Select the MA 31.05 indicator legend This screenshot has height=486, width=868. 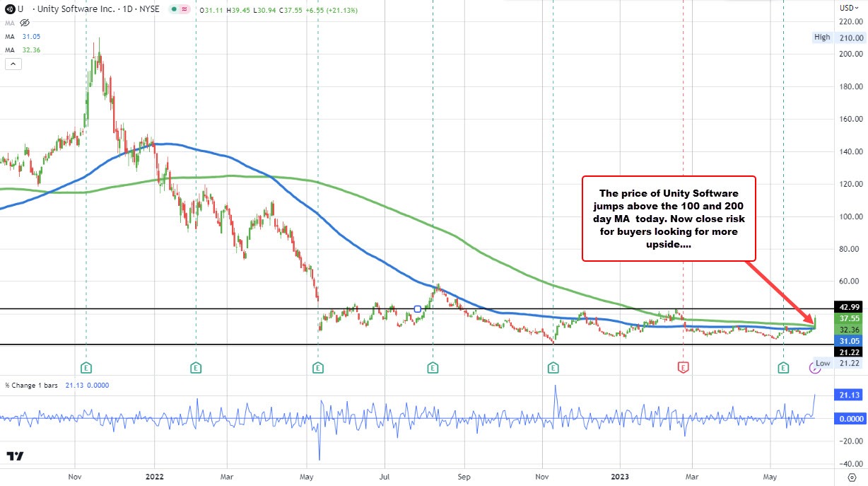point(24,36)
